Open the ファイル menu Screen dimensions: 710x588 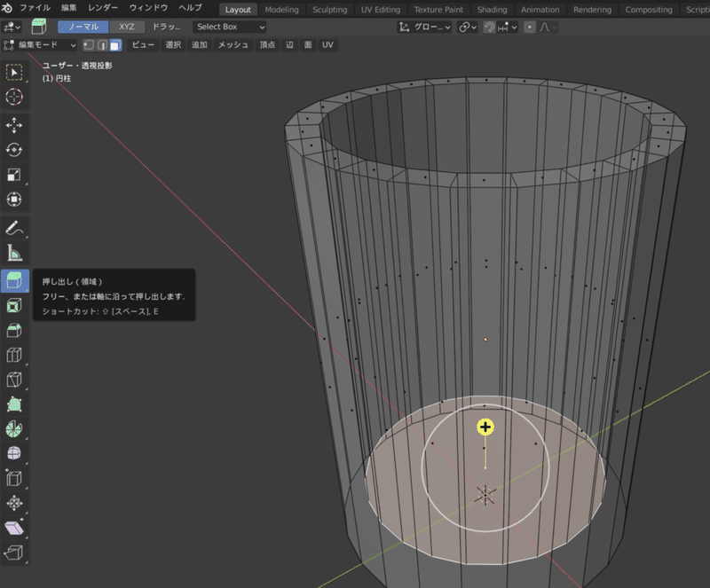(x=35, y=8)
